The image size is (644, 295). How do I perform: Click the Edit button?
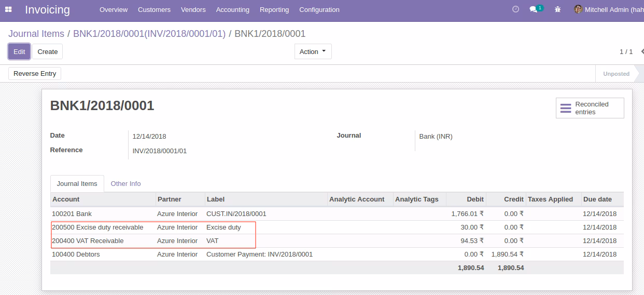pos(19,51)
